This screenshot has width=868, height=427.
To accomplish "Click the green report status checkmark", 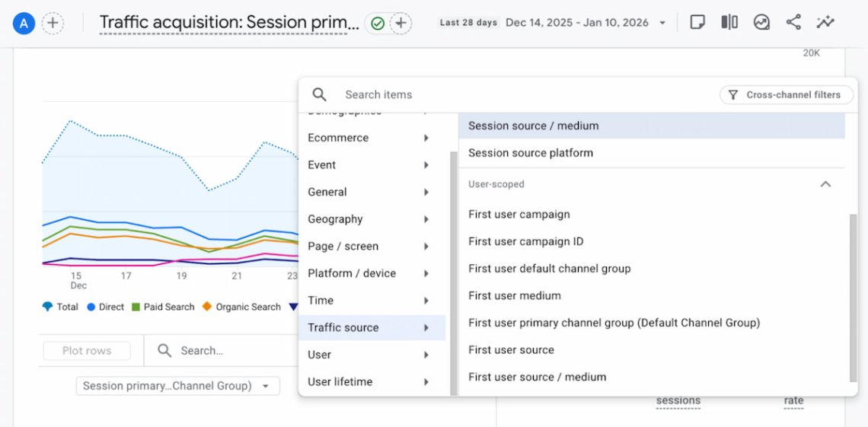I will [378, 24].
